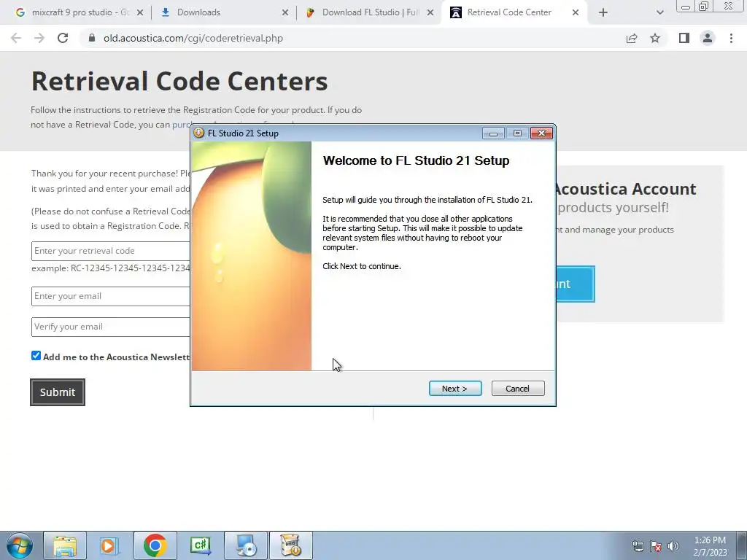Submit the retrieval code form
The width and height of the screenshot is (747, 560).
[x=58, y=392]
